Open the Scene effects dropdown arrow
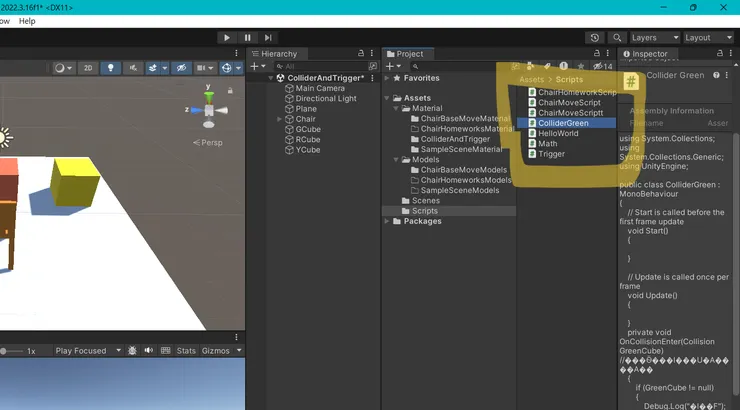The height and width of the screenshot is (410, 740). click(165, 68)
